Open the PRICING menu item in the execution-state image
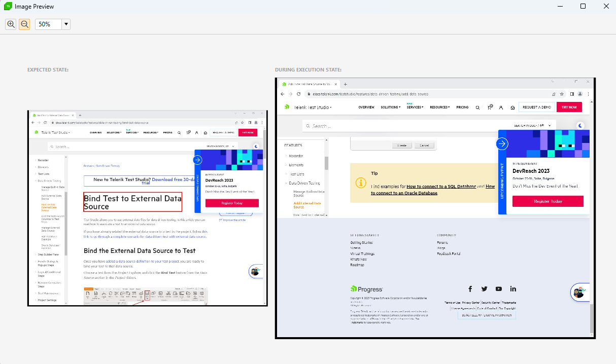Screen dimensions: 616x364 point(462,107)
